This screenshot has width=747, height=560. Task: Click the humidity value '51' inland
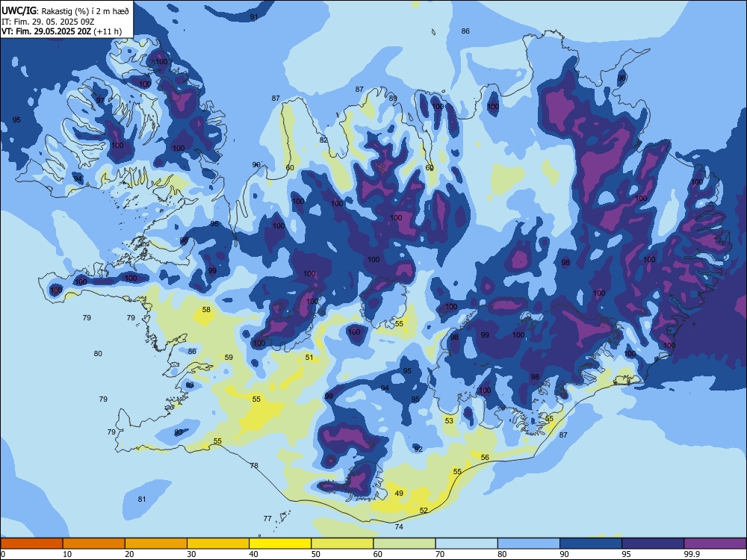309,357
